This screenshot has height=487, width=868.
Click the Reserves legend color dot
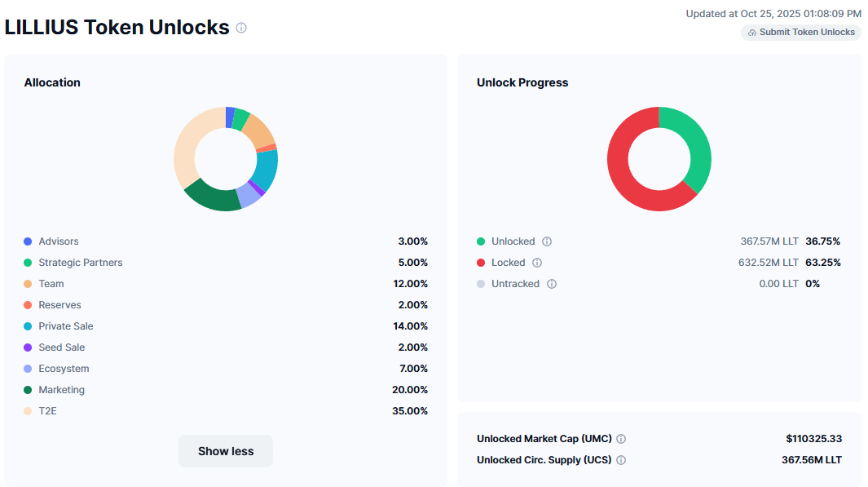coord(28,305)
